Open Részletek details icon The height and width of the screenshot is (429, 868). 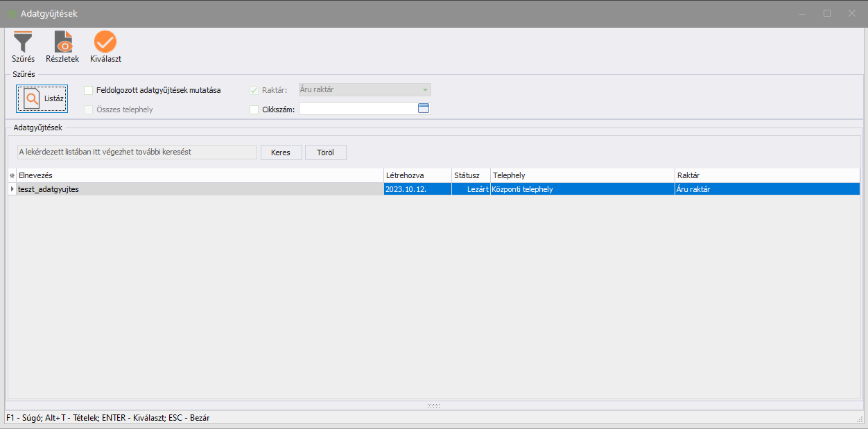pyautogui.click(x=62, y=43)
